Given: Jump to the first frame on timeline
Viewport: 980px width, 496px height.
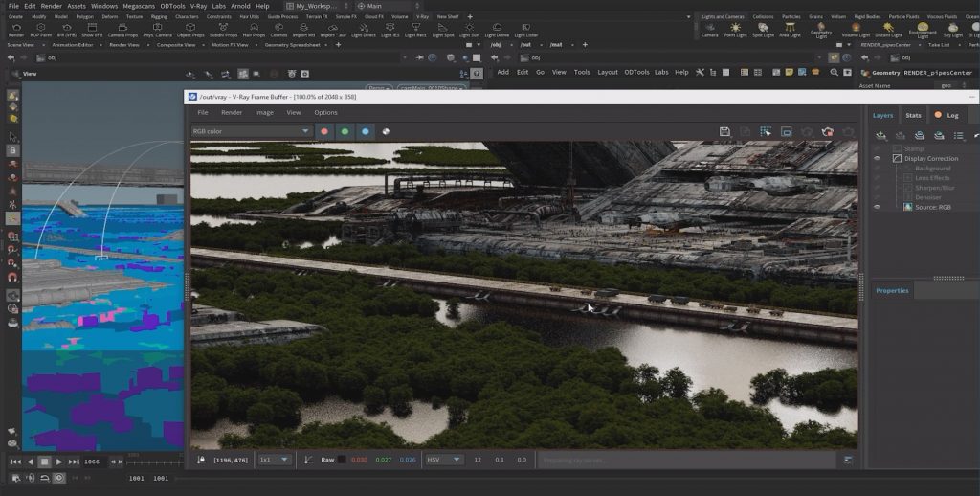Looking at the screenshot, I should [x=15, y=462].
